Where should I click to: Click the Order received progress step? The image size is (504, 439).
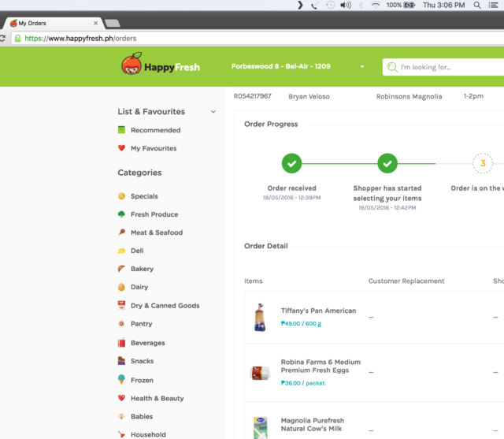(291, 163)
